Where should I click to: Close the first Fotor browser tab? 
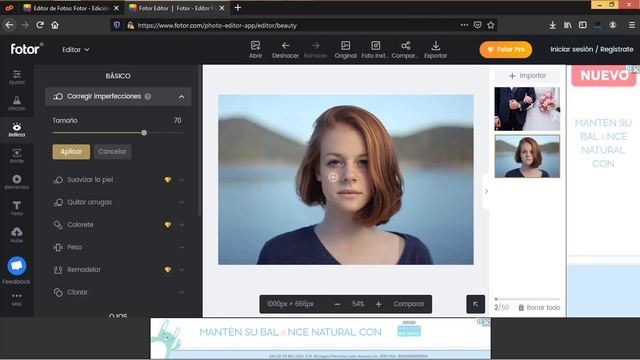coord(116,8)
